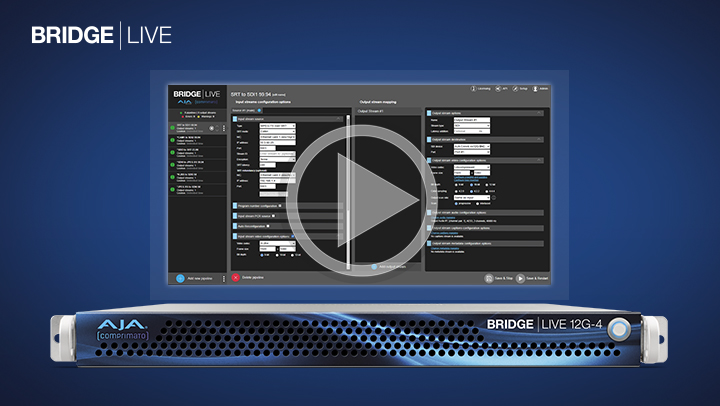The image size is (720, 406).
Task: Open the Admin user icon
Action: click(535, 89)
